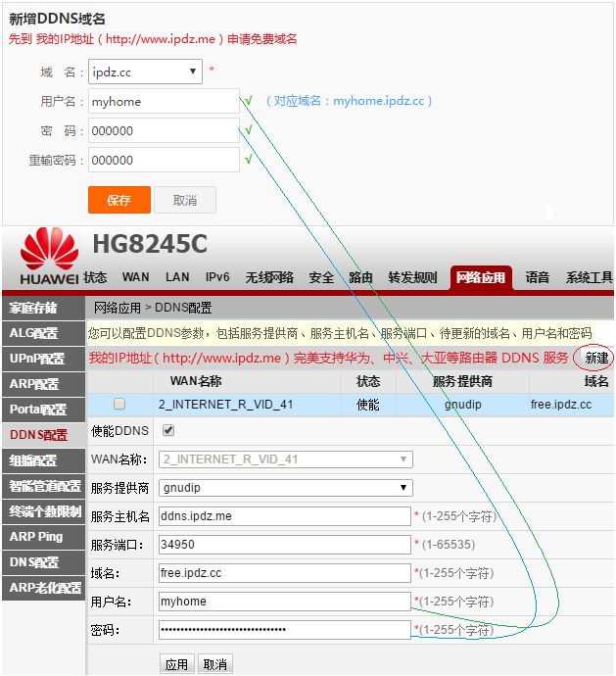
Task: Open the 转发规则 tab
Action: [x=412, y=277]
